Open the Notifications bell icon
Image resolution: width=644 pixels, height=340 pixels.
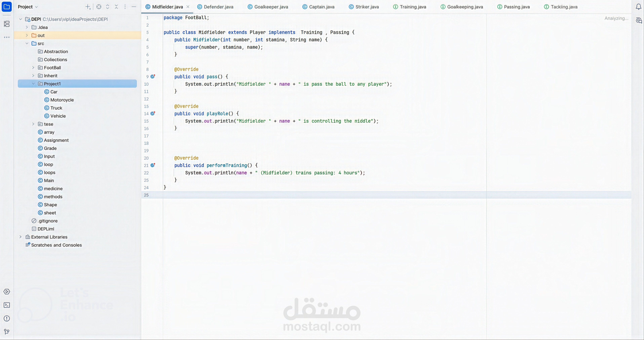(638, 7)
